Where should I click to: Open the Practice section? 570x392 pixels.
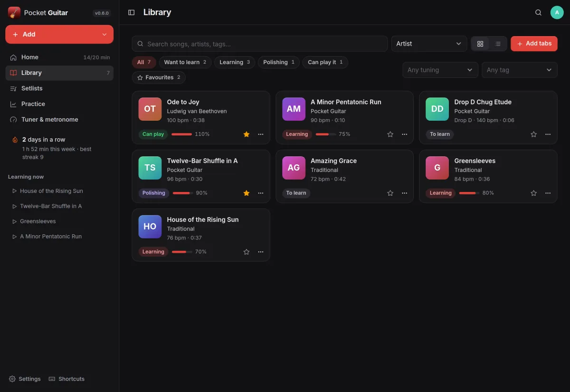[59, 104]
